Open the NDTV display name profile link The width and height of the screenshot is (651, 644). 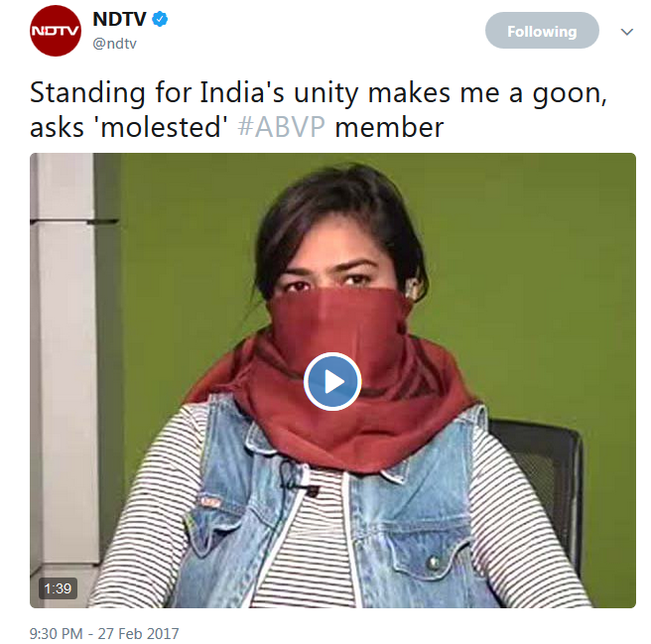[x=119, y=19]
